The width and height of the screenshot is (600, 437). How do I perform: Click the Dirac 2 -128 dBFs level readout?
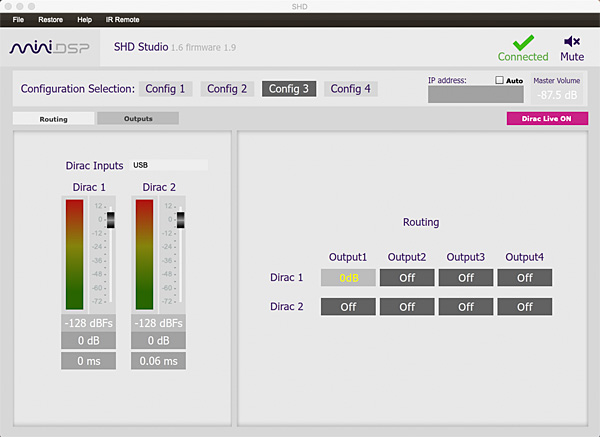[158, 323]
